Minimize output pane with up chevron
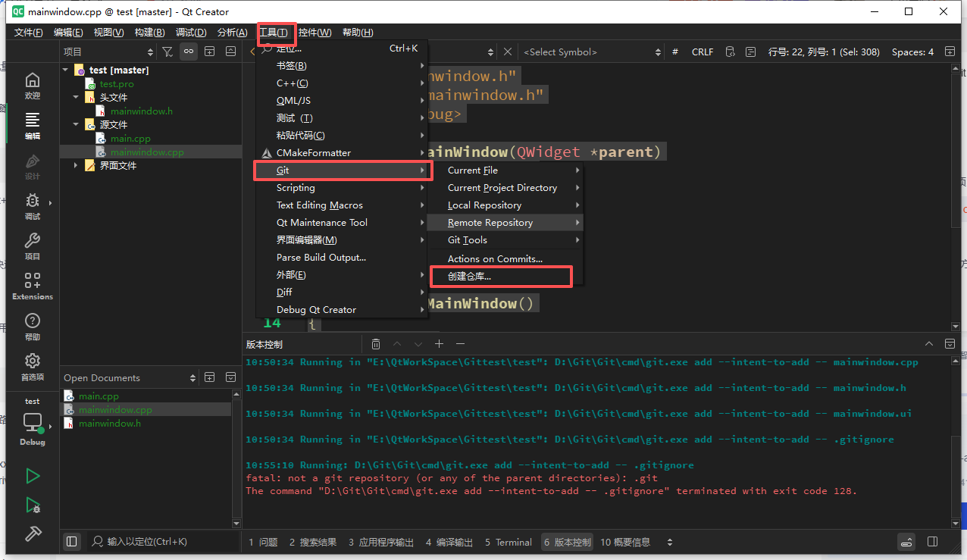The height and width of the screenshot is (560, 967). pos(929,344)
